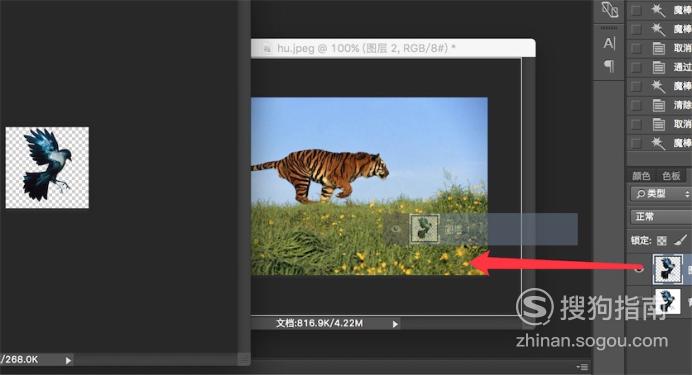Open the 正常 blend mode dropdown

[661, 217]
